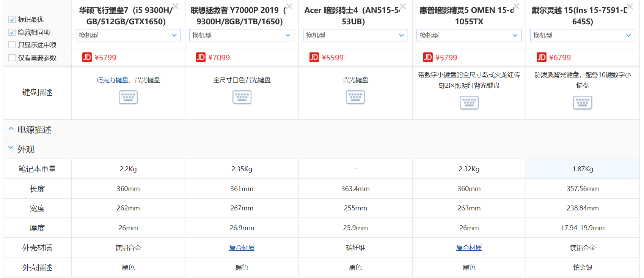Click keyboard icon under ASUS 飞行堡垒7 column
Image resolution: width=644 pixels, height=278 pixels.
[x=128, y=97]
